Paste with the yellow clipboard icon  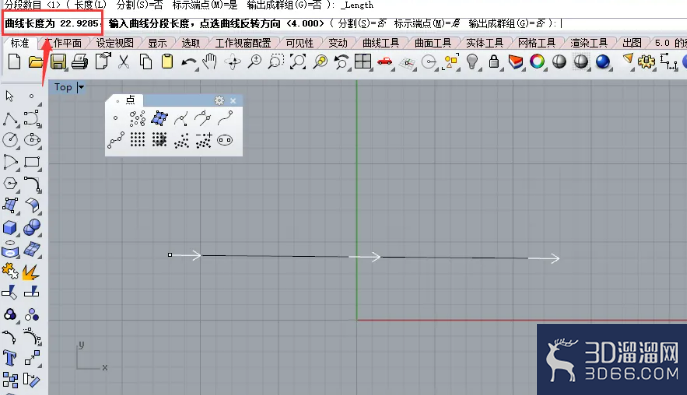point(167,62)
